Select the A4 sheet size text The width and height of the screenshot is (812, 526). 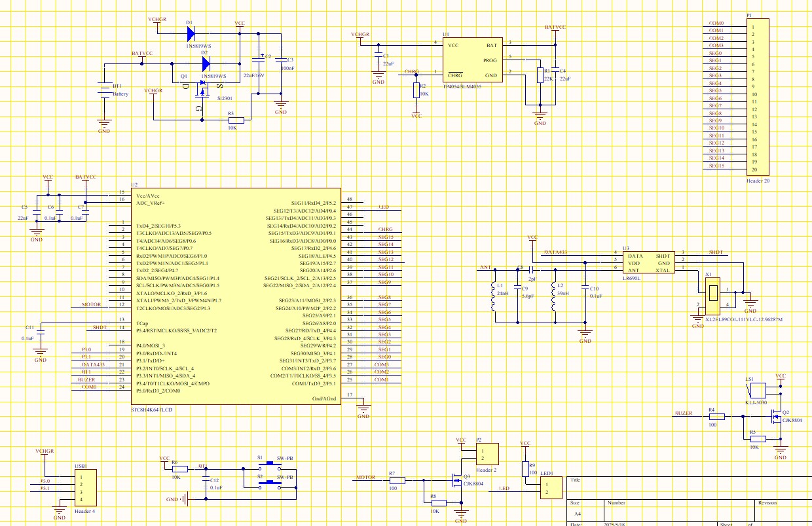pyautogui.click(x=576, y=514)
